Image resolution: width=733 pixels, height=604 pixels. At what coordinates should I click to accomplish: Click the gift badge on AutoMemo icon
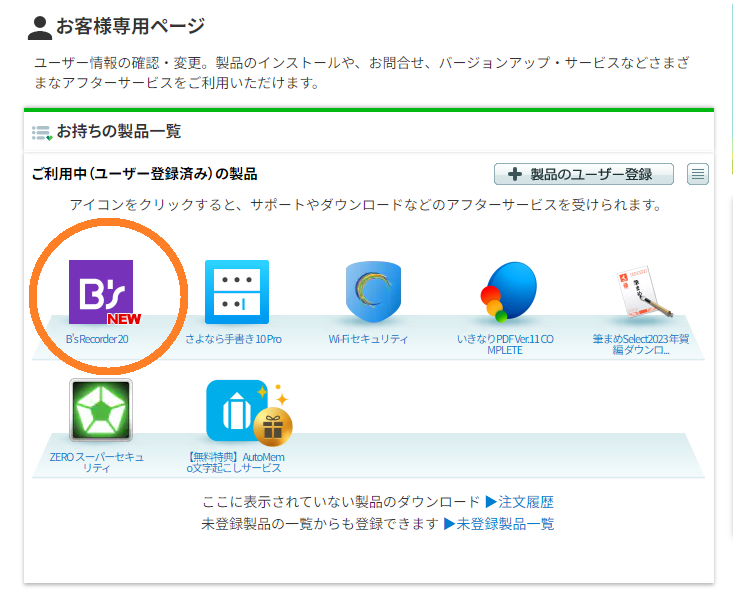(x=272, y=426)
